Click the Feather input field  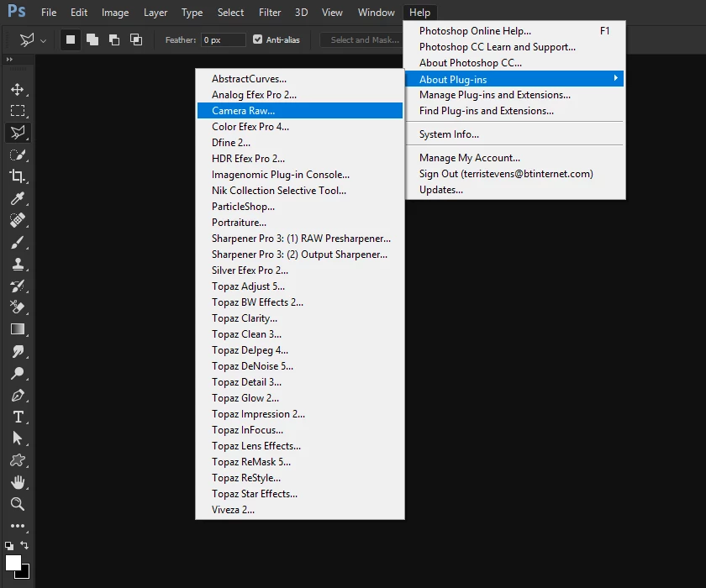(x=224, y=39)
